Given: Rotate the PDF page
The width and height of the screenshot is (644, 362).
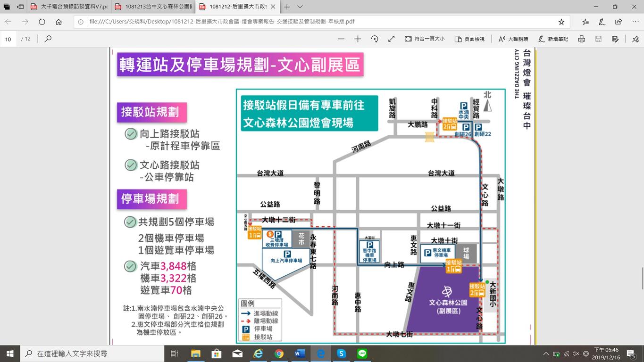Looking at the screenshot, I should pos(375,39).
